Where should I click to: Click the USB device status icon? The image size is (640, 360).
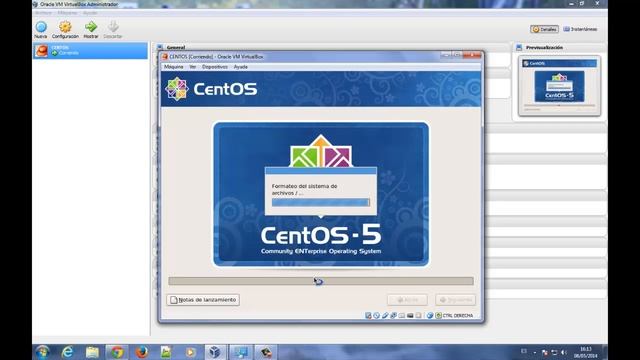pyautogui.click(x=385, y=316)
